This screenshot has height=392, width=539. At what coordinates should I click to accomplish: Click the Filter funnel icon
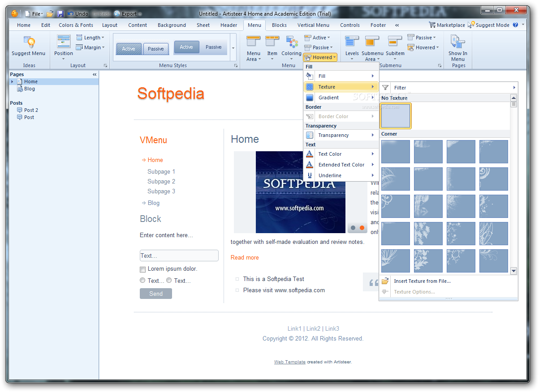click(x=385, y=88)
